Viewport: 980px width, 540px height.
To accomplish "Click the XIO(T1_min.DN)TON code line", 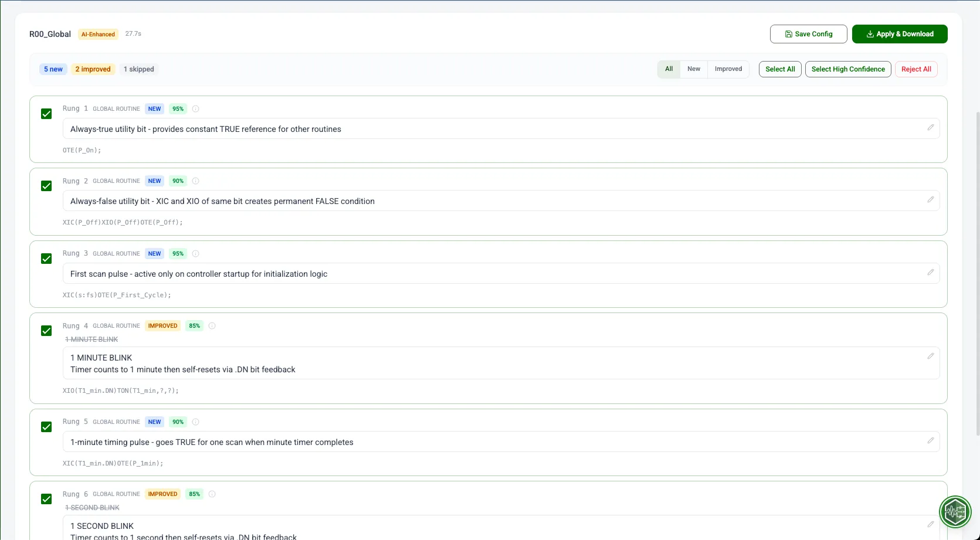I will pos(121,390).
